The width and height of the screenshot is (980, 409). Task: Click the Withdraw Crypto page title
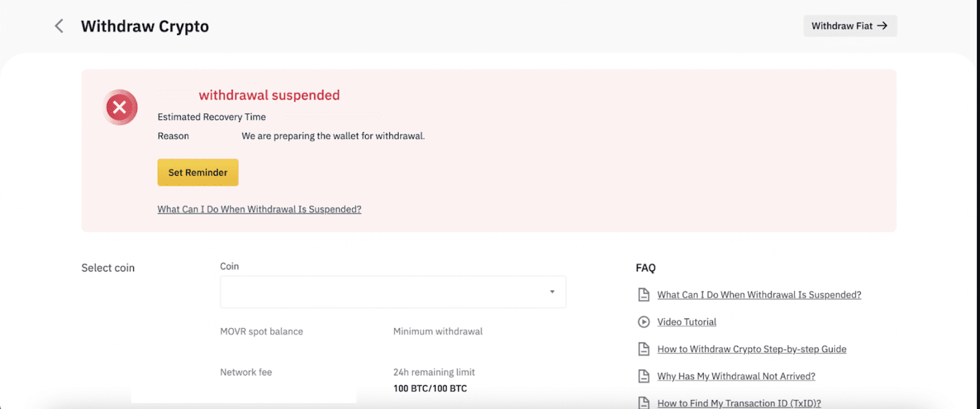pos(145,26)
